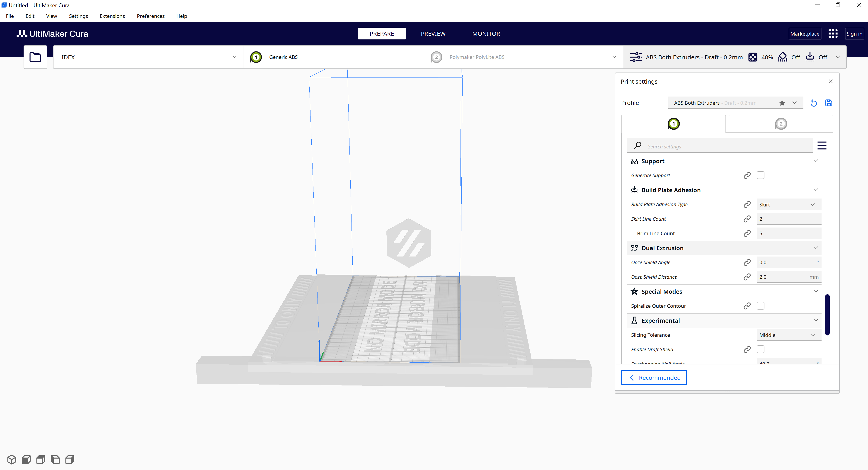868x470 pixels.
Task: Save profile using the floppy disk icon
Action: pos(829,103)
